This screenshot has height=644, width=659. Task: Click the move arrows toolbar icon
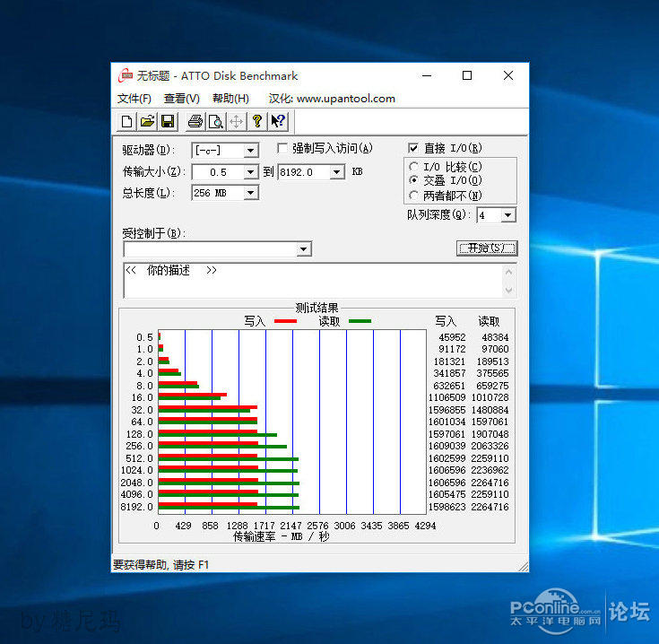(x=237, y=121)
